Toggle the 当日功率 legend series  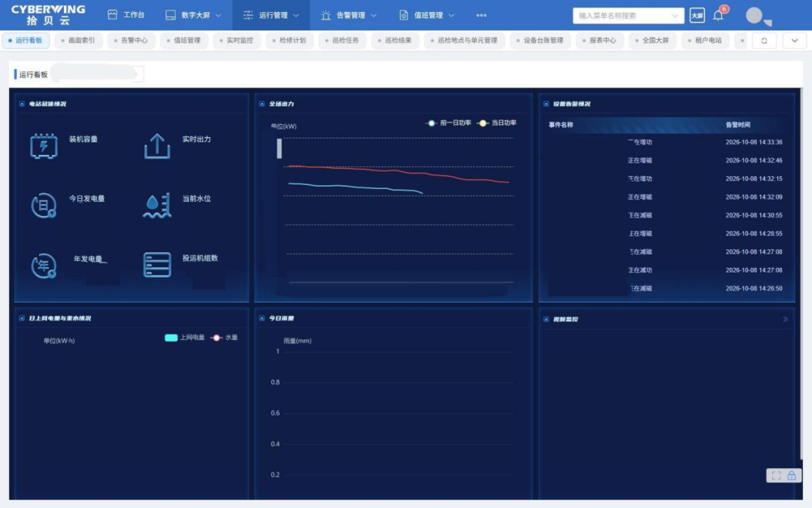coord(497,123)
